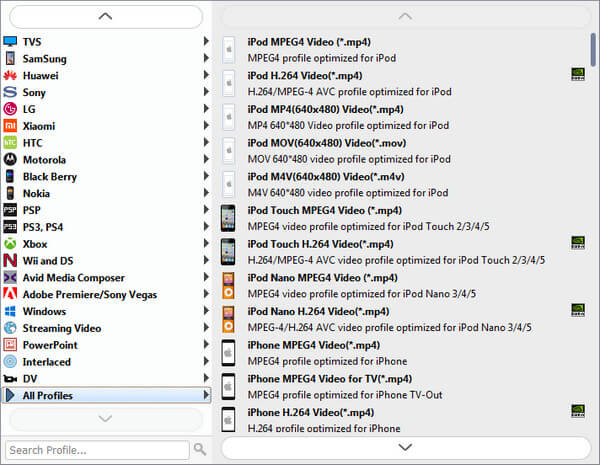This screenshot has height=465, width=600.
Task: Click the Nokia phone icon
Action: (x=10, y=193)
